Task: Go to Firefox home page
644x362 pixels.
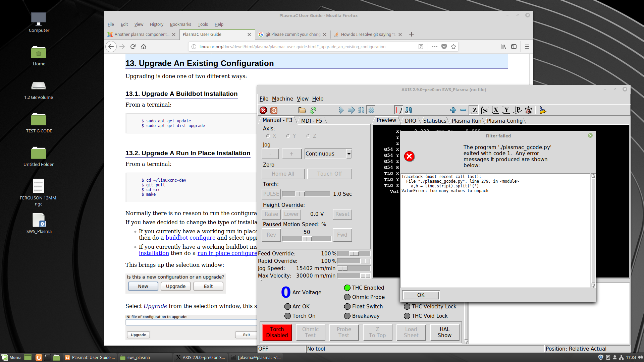Action: coord(144,47)
